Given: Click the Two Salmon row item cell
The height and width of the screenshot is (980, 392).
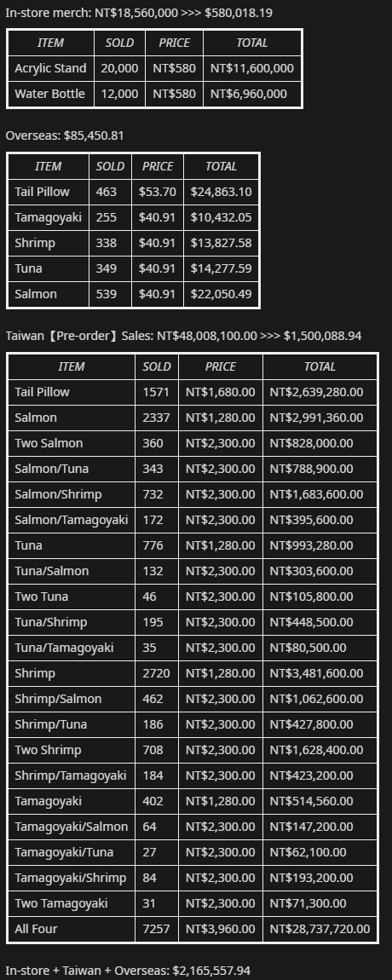Looking at the screenshot, I should tap(72, 443).
